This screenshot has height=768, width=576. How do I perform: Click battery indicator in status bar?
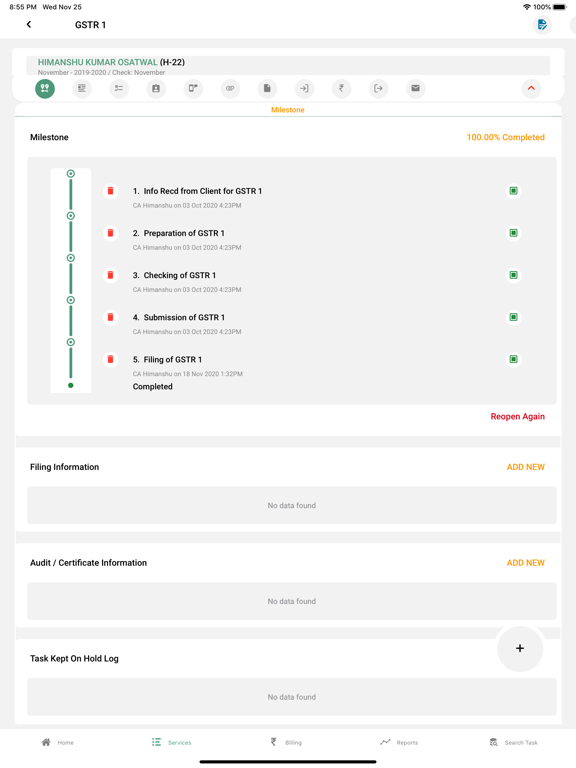pyautogui.click(x=560, y=7)
